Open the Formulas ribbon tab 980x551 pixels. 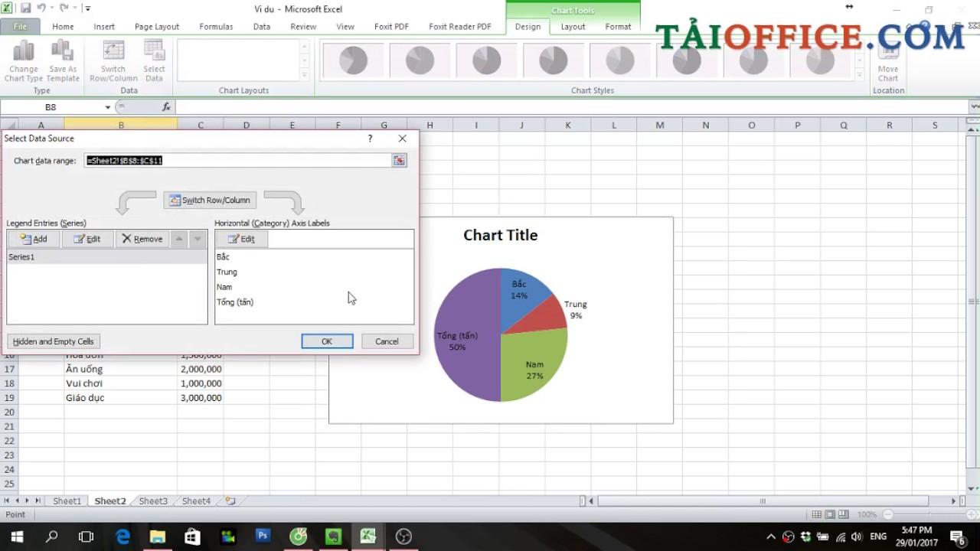pos(216,26)
